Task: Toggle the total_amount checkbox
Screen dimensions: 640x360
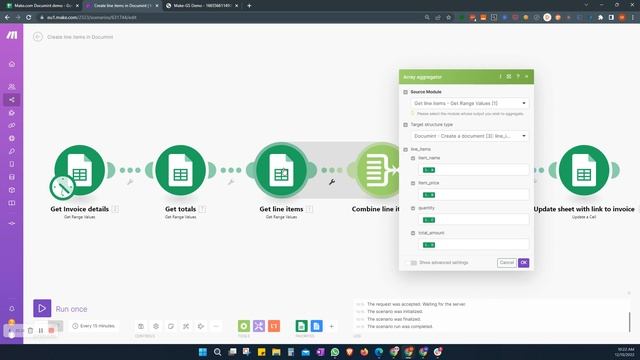Action: click(x=413, y=233)
